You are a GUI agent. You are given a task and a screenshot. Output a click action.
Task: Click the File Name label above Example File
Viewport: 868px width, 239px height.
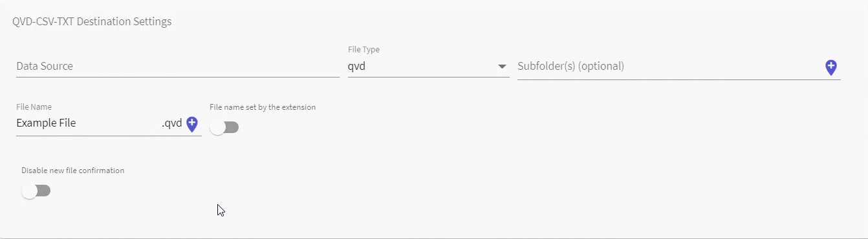(34, 107)
